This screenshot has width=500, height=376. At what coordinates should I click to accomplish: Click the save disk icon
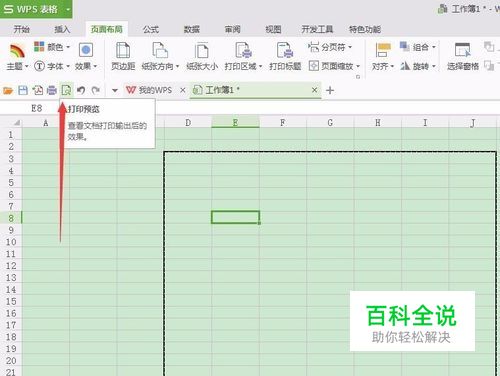[x=23, y=90]
